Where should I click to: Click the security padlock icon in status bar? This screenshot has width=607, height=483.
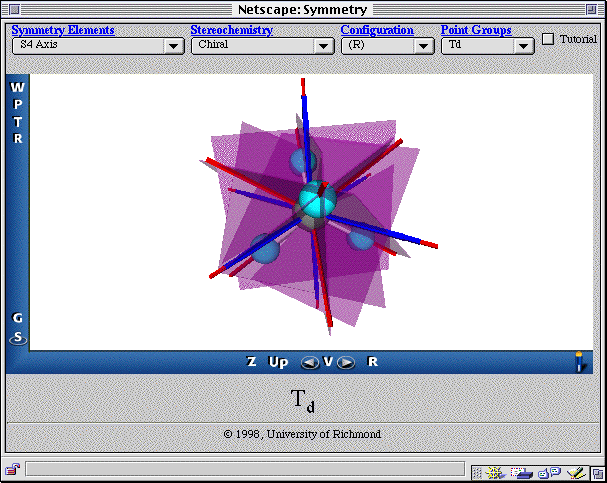coord(12,469)
